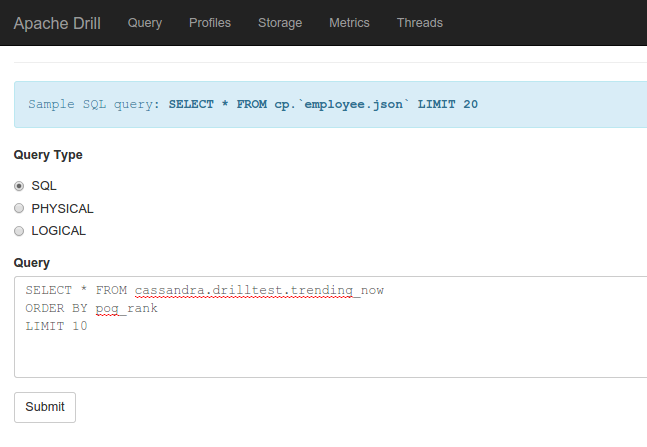
Task: Submit the query with Submit button
Action: pyautogui.click(x=45, y=407)
